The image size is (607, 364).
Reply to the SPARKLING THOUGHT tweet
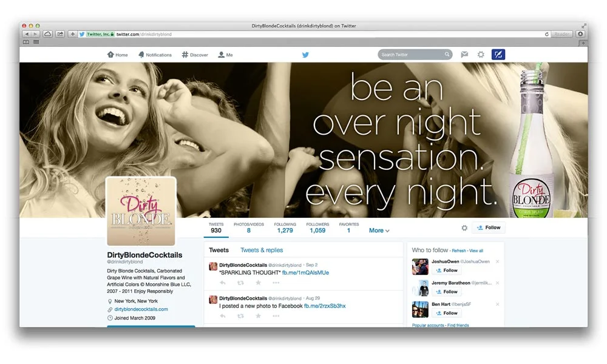pyautogui.click(x=223, y=283)
